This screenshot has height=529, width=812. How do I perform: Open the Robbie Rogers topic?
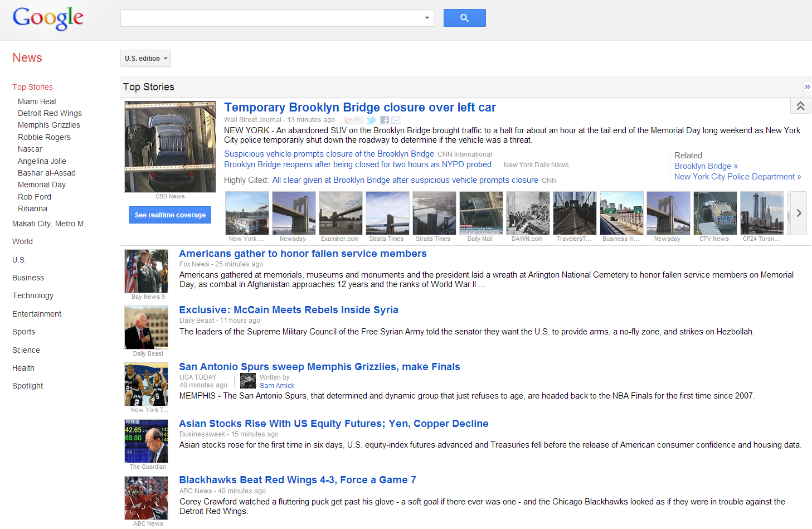pyautogui.click(x=44, y=137)
